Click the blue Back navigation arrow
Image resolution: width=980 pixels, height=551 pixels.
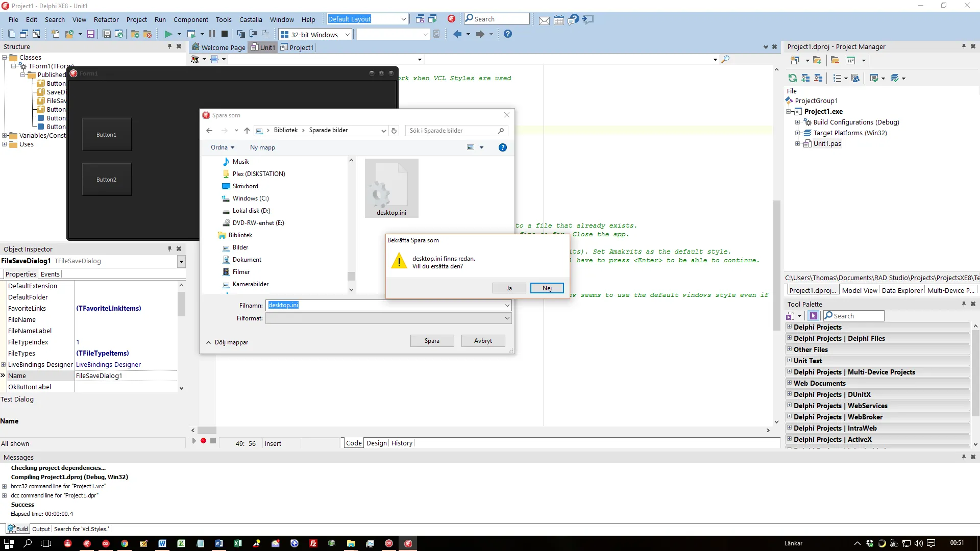tap(457, 34)
